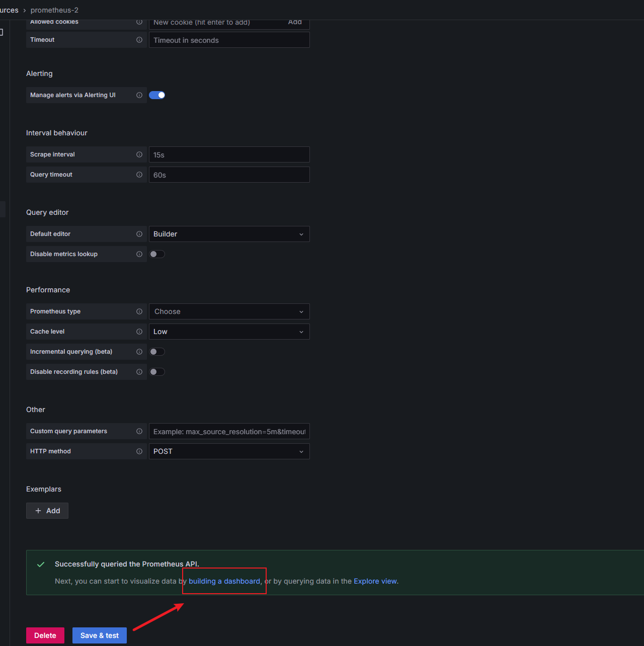Viewport: 644px width, 646px height.
Task: Click info icon beside Scrape interval
Action: (139, 154)
